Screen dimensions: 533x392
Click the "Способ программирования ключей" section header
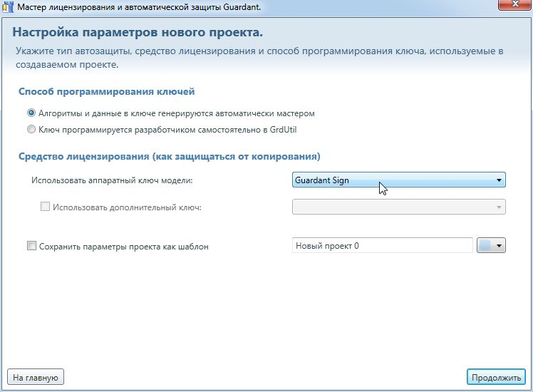point(106,92)
